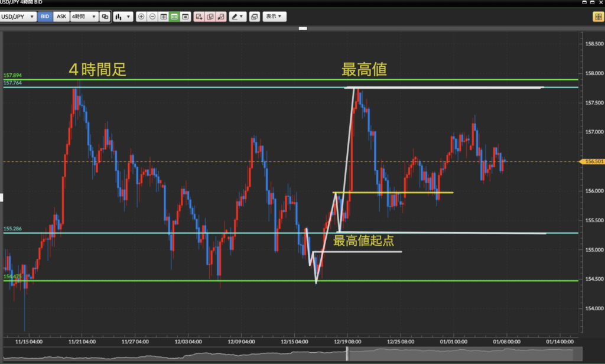The width and height of the screenshot is (605, 364).
Task: Click the 156.501 current price label
Action: click(x=592, y=161)
